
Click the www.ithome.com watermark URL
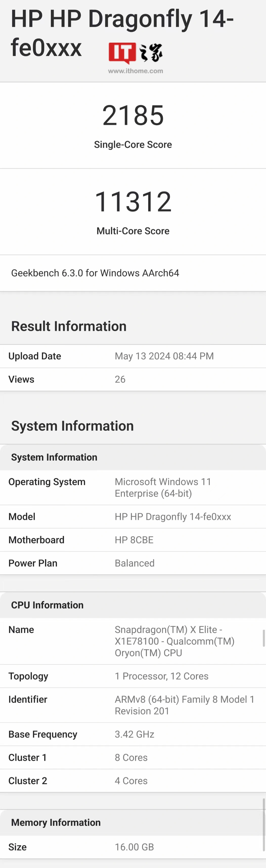tap(135, 71)
